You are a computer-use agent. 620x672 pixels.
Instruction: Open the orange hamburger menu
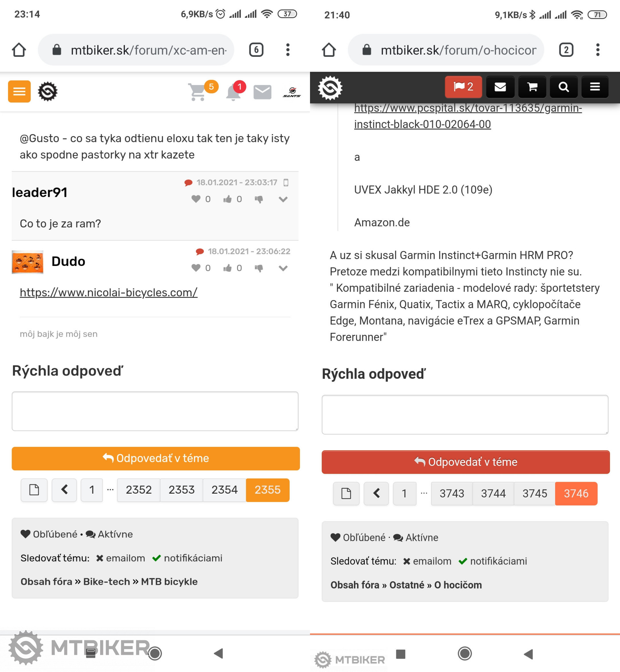[19, 91]
